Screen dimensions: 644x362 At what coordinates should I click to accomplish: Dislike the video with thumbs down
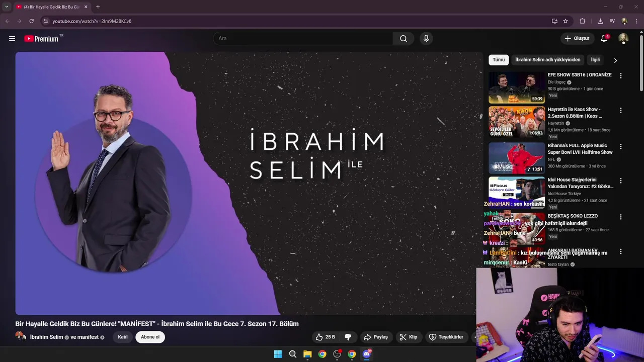pos(348,337)
